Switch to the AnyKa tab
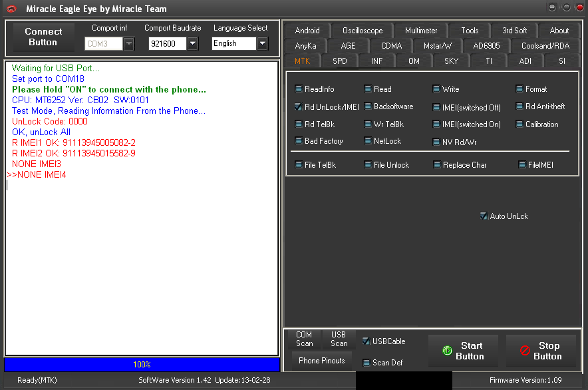Image resolution: width=588 pixels, height=390 pixels. [305, 46]
